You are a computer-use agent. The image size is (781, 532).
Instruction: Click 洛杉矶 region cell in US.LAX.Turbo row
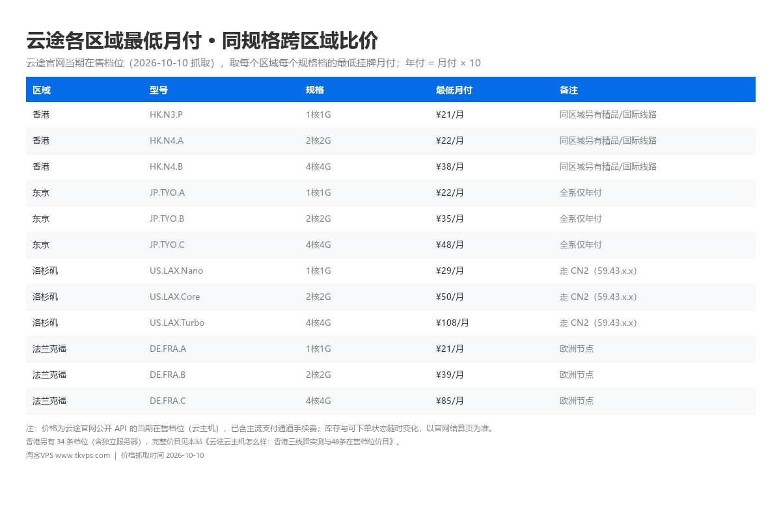click(46, 323)
